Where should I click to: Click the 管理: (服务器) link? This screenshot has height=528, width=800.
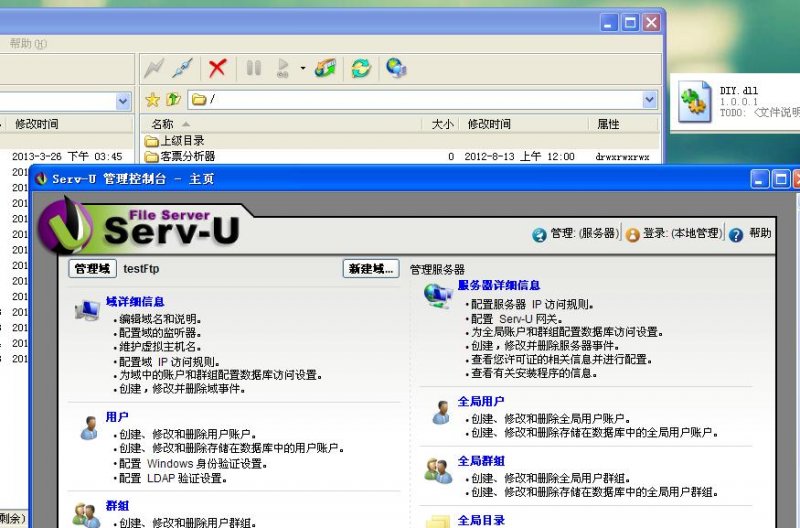[x=584, y=234]
